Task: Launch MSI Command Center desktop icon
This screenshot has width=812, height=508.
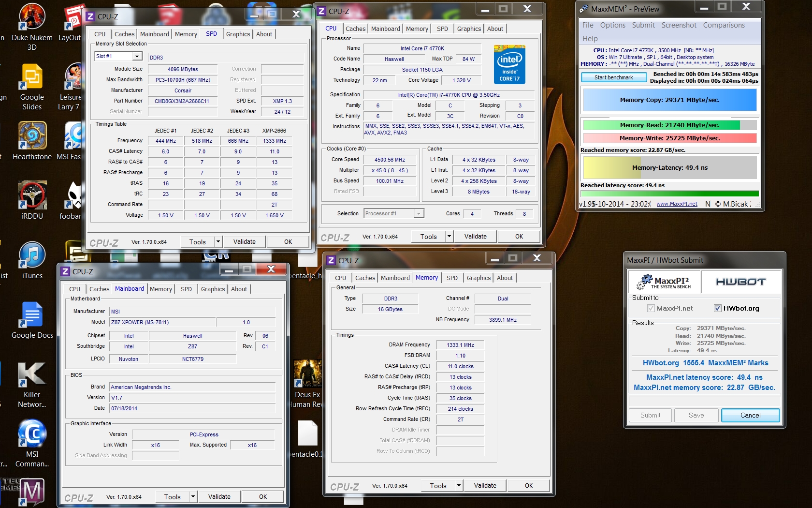Action: pyautogui.click(x=32, y=444)
